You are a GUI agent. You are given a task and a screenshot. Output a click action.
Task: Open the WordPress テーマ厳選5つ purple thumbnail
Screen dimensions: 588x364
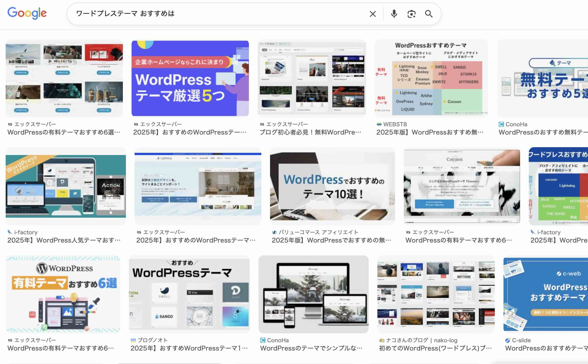click(x=190, y=78)
